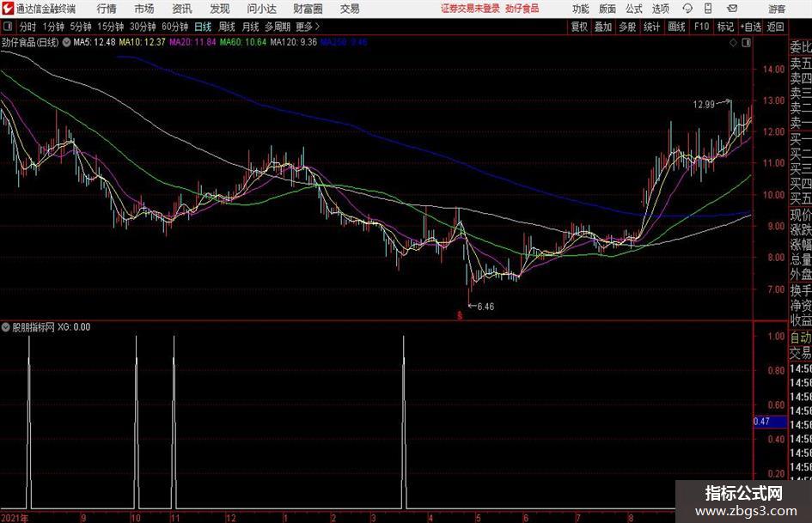Viewport: 812px width, 523px height.
Task: Switch to the 60分钟 period
Action: tap(175, 27)
